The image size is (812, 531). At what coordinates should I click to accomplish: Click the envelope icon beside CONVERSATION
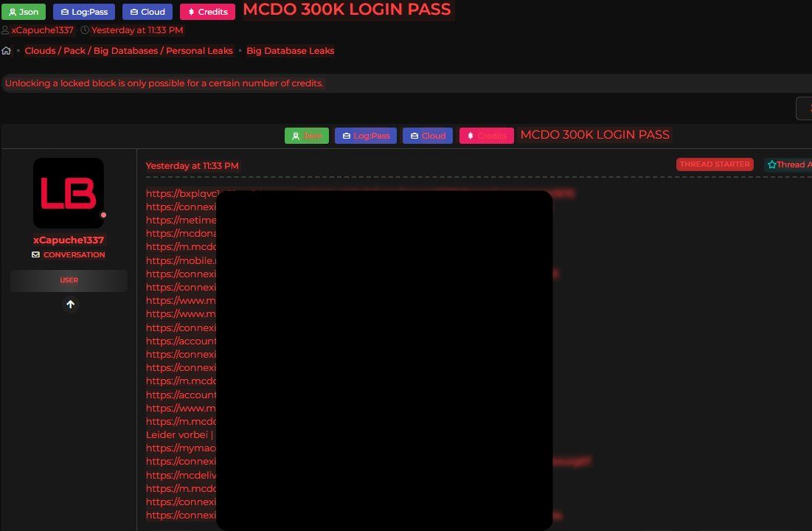point(35,255)
